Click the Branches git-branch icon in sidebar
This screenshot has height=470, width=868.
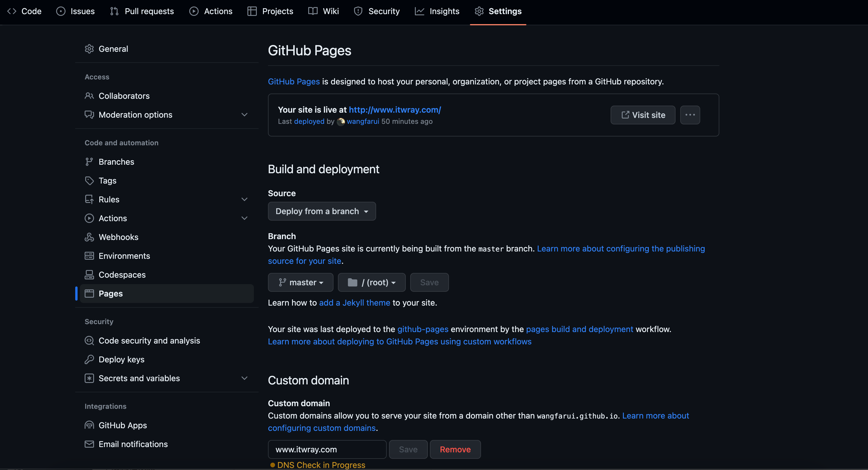[89, 162]
